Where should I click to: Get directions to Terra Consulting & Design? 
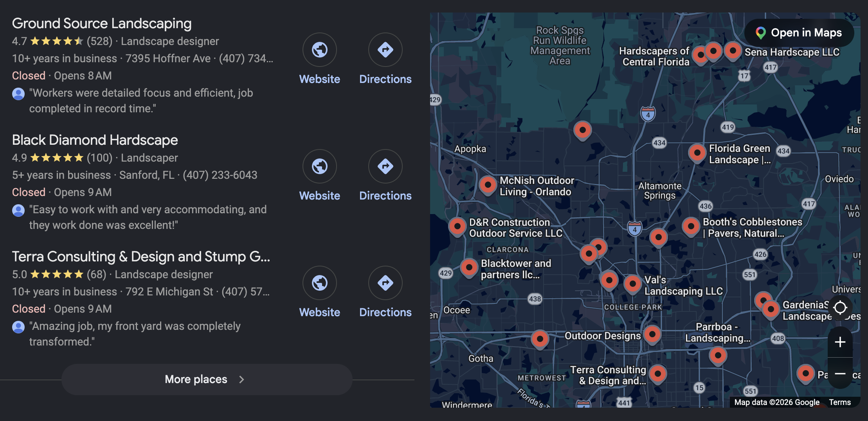385,292
